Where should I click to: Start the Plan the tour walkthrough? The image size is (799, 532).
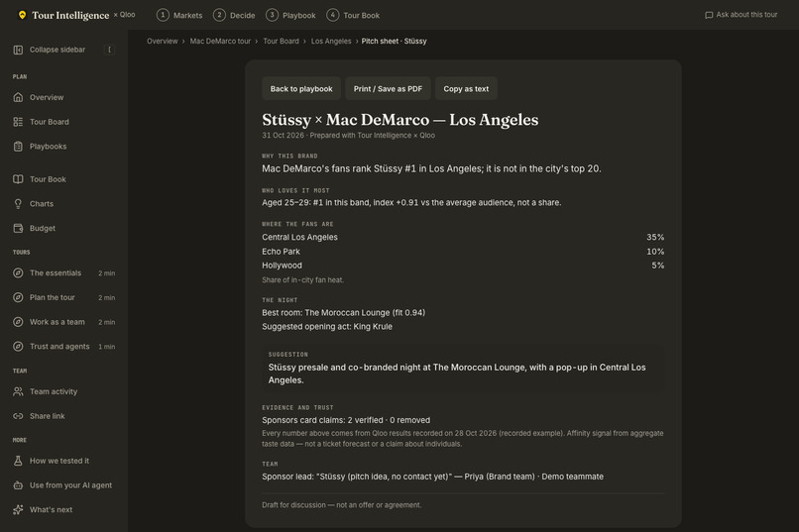[x=63, y=297]
